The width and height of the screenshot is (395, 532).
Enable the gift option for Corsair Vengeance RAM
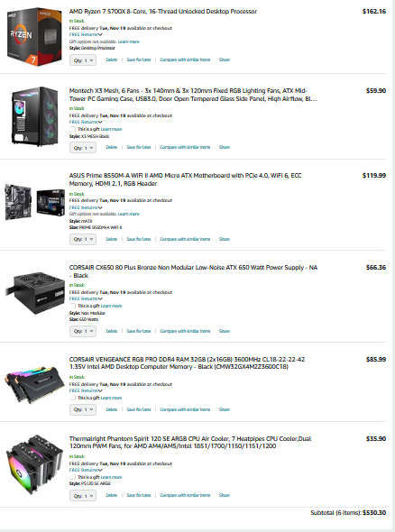73,398
